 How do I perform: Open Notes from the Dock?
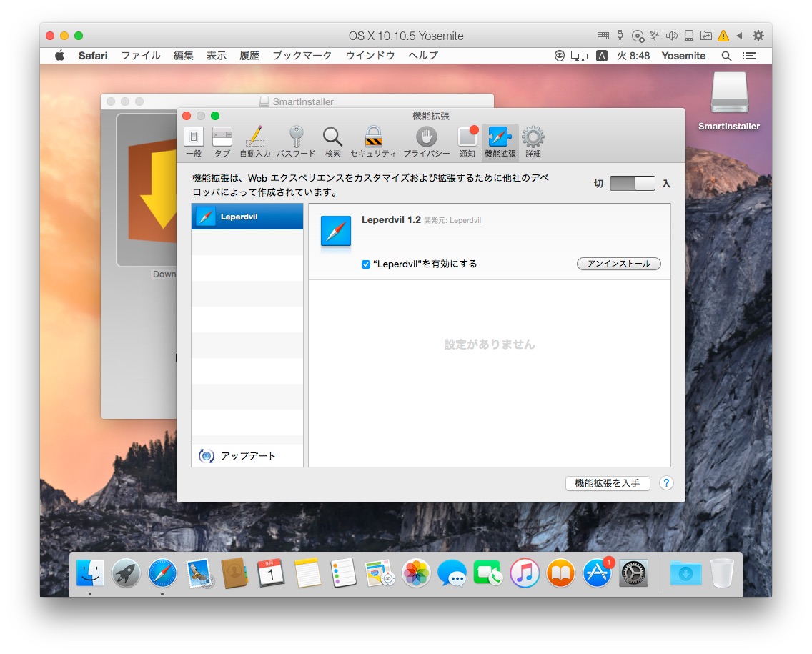click(307, 574)
